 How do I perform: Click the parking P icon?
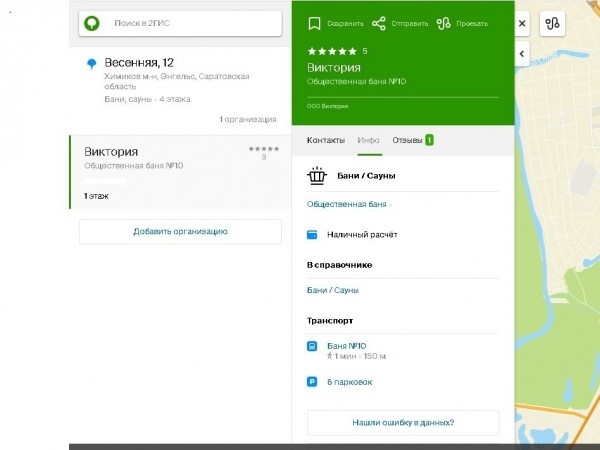(312, 382)
